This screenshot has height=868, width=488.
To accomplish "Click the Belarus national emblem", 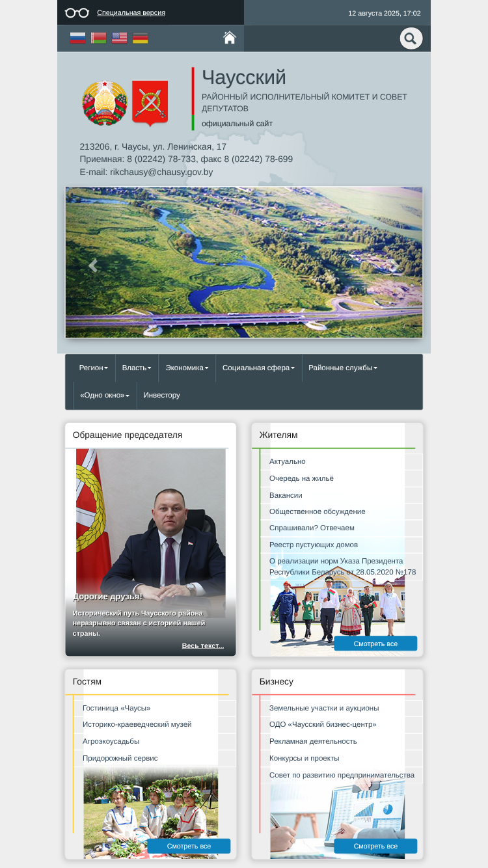I will 104,103.
